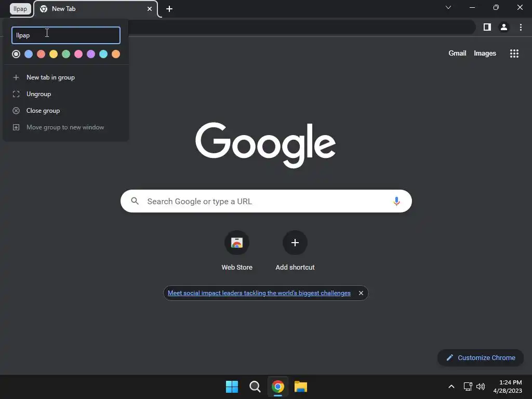Click Move group to new window
Image resolution: width=532 pixels, height=399 pixels.
click(x=66, y=127)
